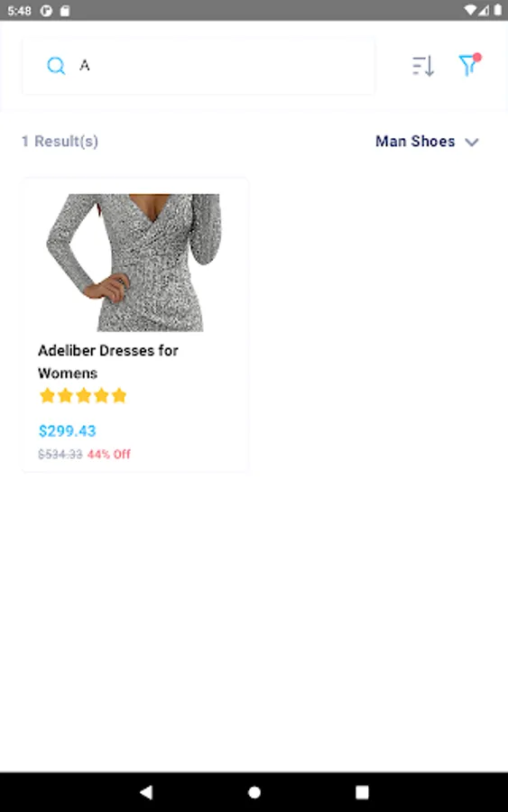Screen dimensions: 508x812
Task: Open Adeliber Dresses for Womens title
Action: coord(107,362)
